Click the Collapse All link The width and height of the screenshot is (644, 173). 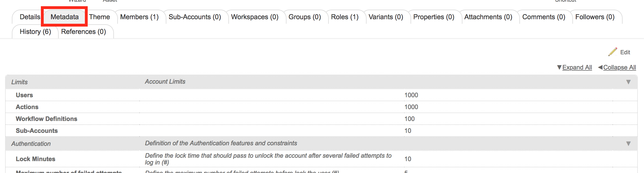click(x=619, y=68)
